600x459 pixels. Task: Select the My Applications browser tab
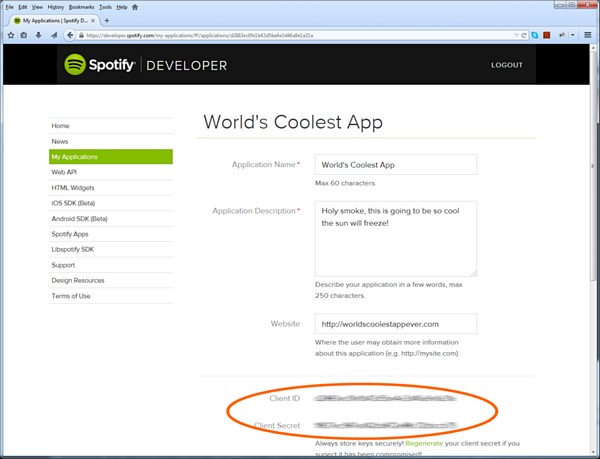pyautogui.click(x=54, y=21)
